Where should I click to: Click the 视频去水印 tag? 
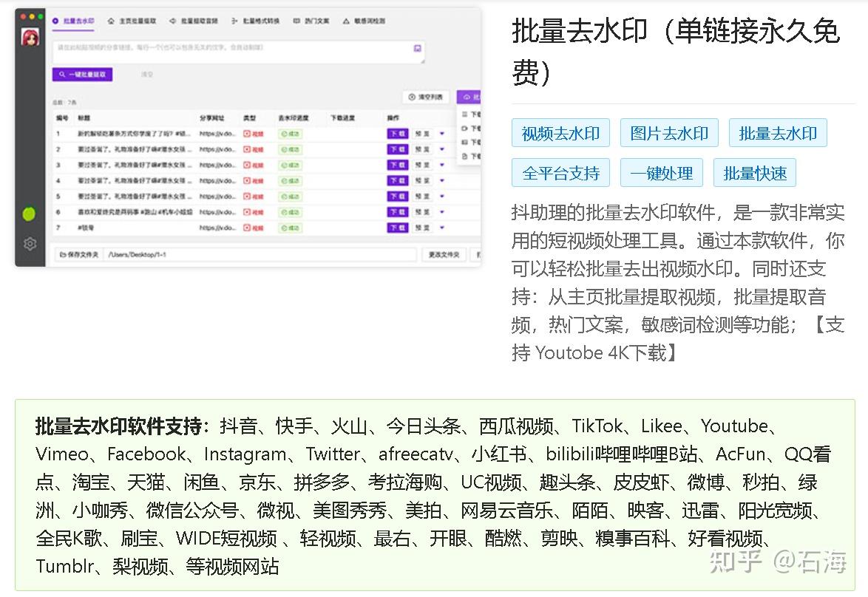[560, 133]
